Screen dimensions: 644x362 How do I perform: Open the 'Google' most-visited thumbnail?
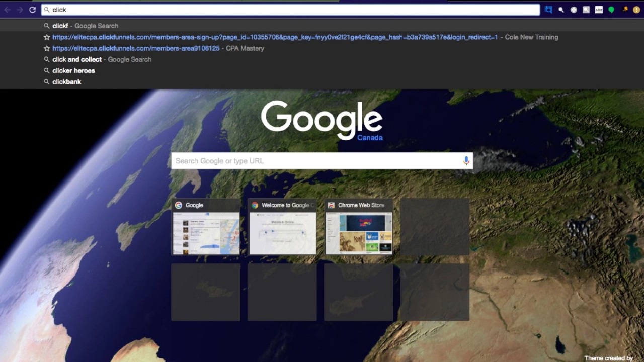click(206, 227)
